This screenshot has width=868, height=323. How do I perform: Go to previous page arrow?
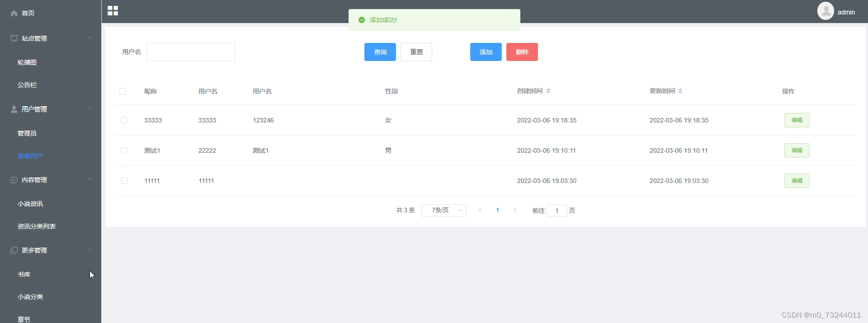coord(480,211)
